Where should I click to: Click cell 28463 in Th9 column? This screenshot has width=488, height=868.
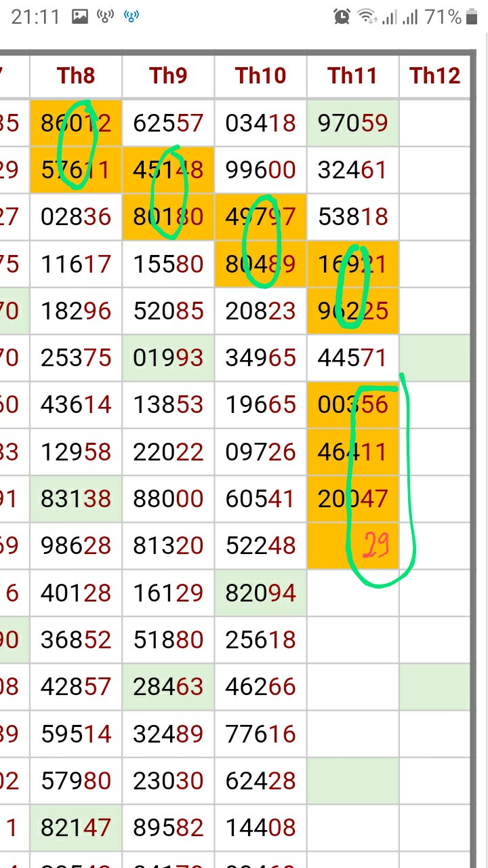point(168,687)
